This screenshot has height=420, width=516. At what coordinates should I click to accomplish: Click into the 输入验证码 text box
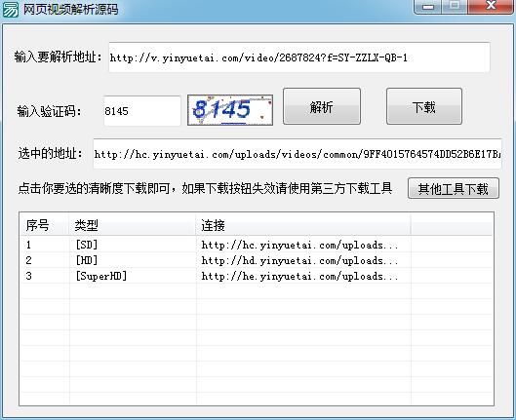[x=142, y=111]
